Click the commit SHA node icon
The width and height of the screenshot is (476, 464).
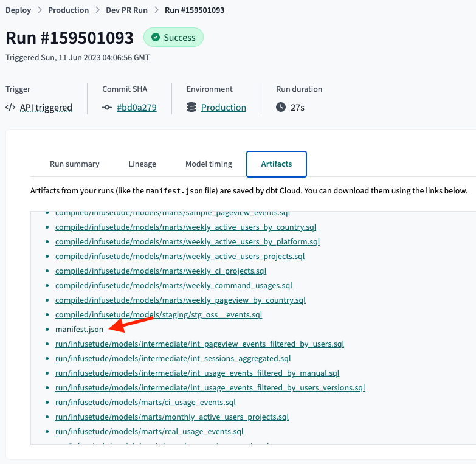tap(107, 108)
